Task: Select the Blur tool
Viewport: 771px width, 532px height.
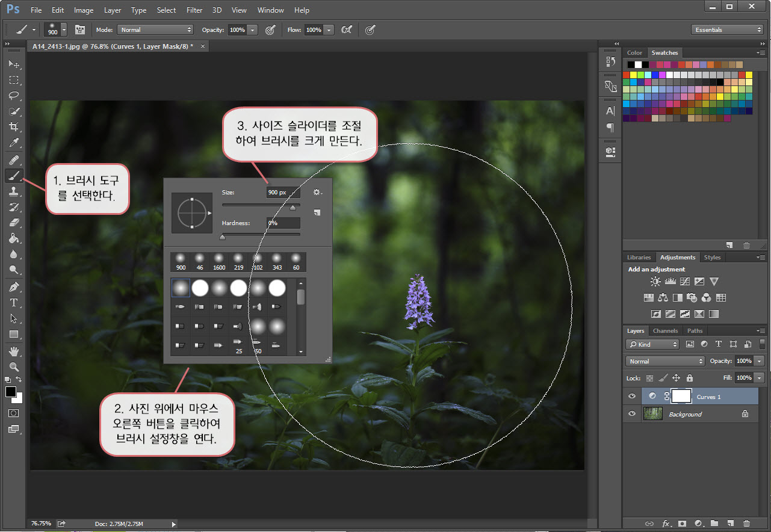Action: [x=14, y=254]
